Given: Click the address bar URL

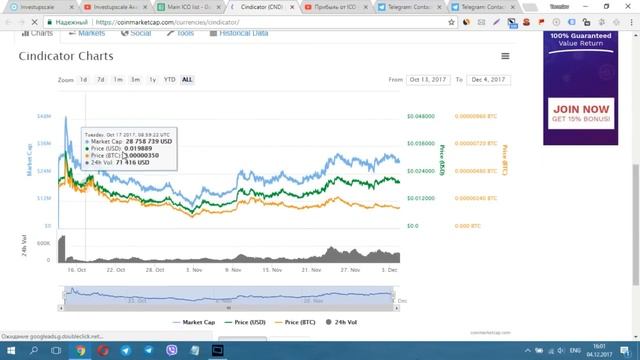Looking at the screenshot, I should [168, 22].
